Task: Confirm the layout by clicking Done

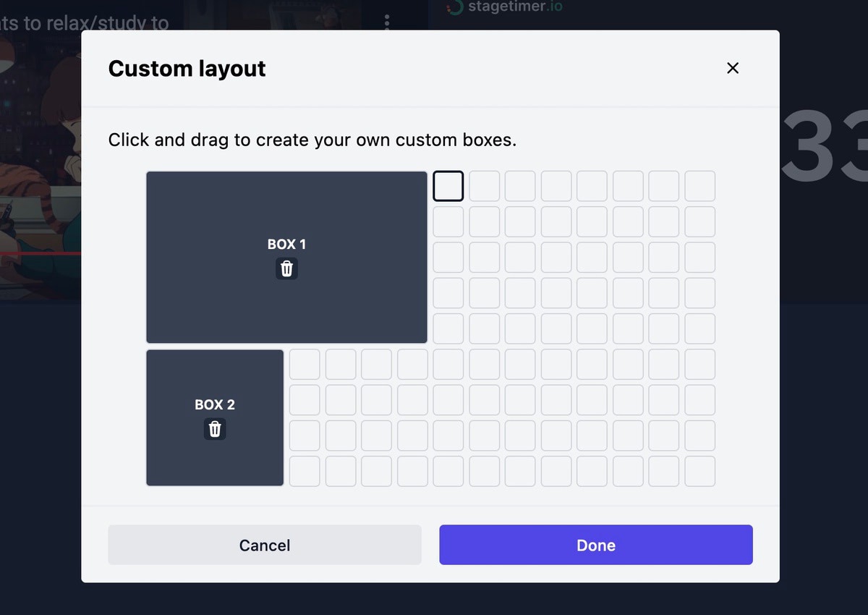Action: point(595,544)
